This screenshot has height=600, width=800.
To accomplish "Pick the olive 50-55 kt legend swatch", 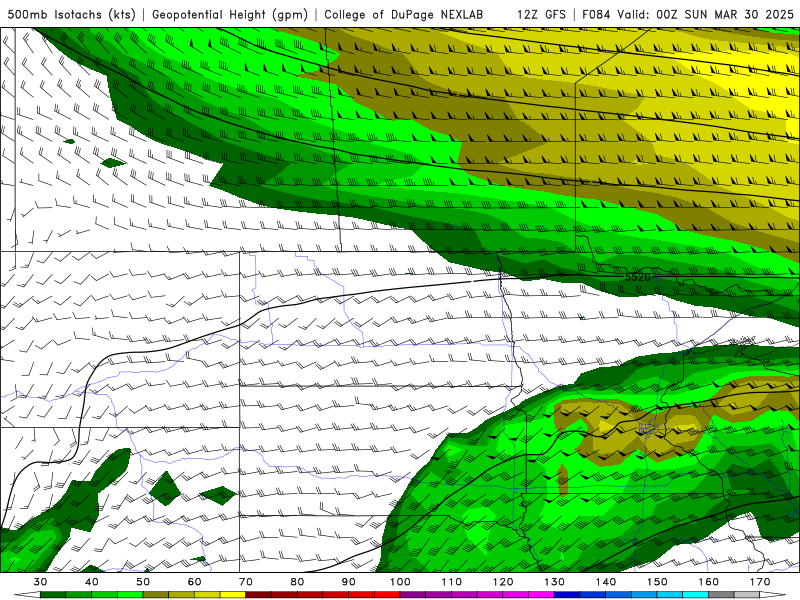I will (x=156, y=595).
